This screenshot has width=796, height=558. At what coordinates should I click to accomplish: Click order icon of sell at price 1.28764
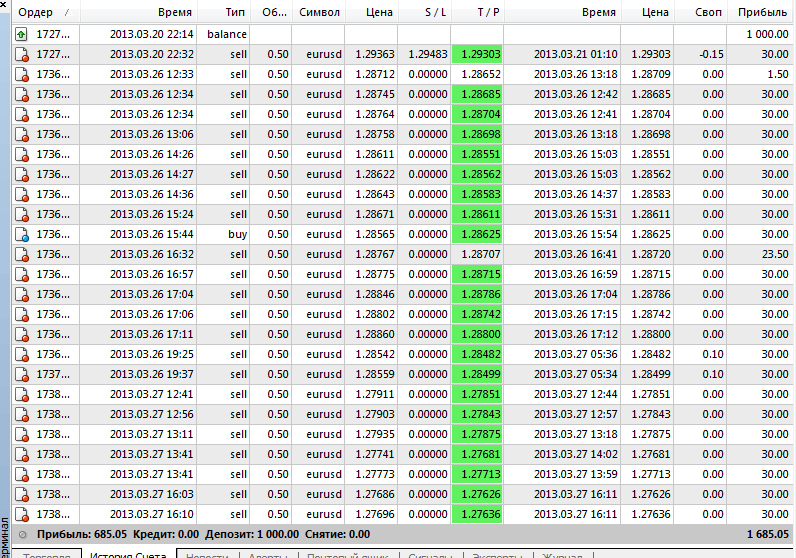click(22, 115)
